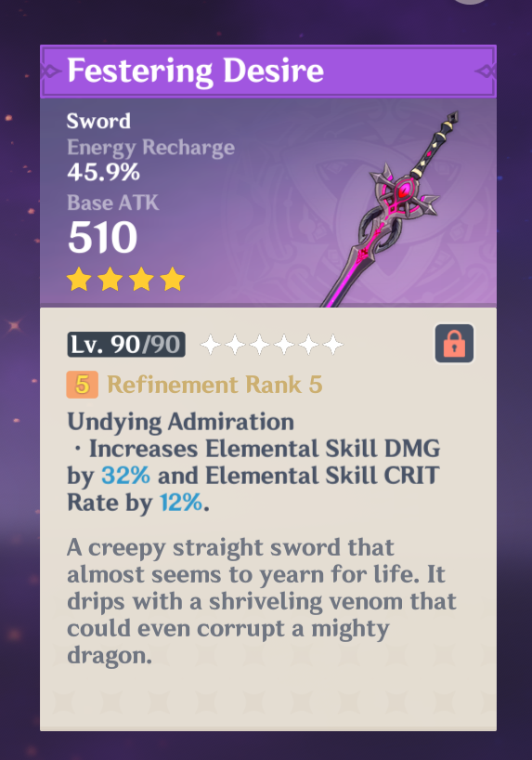The width and height of the screenshot is (532, 760).
Task: Click the Refinement Rank 5 label
Action: 214,385
